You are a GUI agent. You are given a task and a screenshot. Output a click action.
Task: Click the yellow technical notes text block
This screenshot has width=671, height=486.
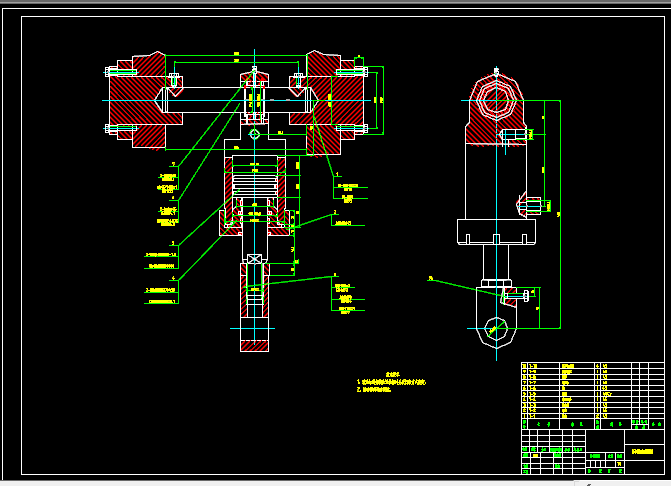tap(392, 382)
